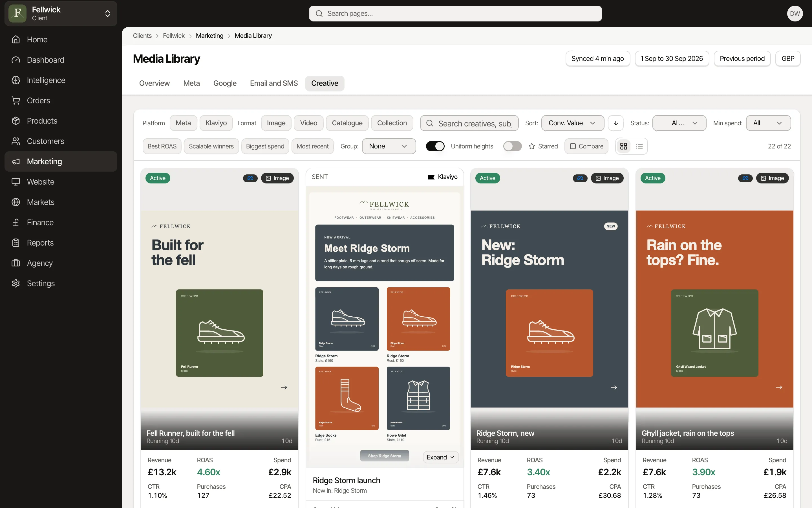Screen dimensions: 812x508
Task: Expand the Ridge Storm launch email
Action: pyautogui.click(x=441, y=457)
